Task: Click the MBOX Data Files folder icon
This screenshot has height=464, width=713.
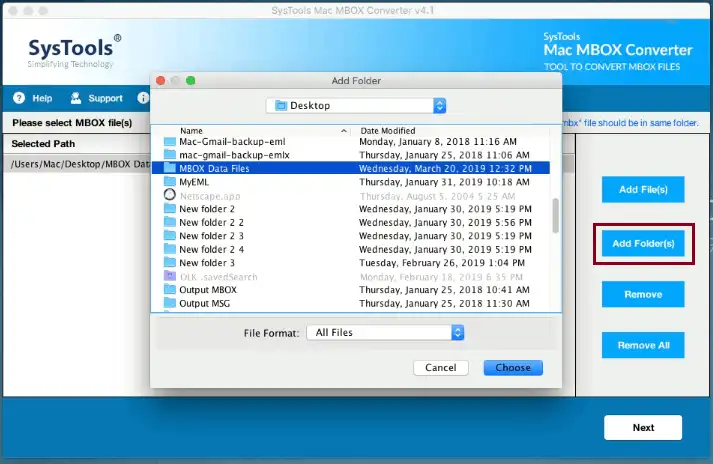Action: point(170,168)
